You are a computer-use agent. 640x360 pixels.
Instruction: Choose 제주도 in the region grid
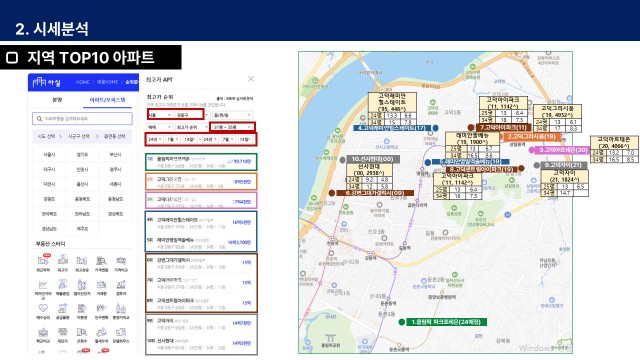82,229
